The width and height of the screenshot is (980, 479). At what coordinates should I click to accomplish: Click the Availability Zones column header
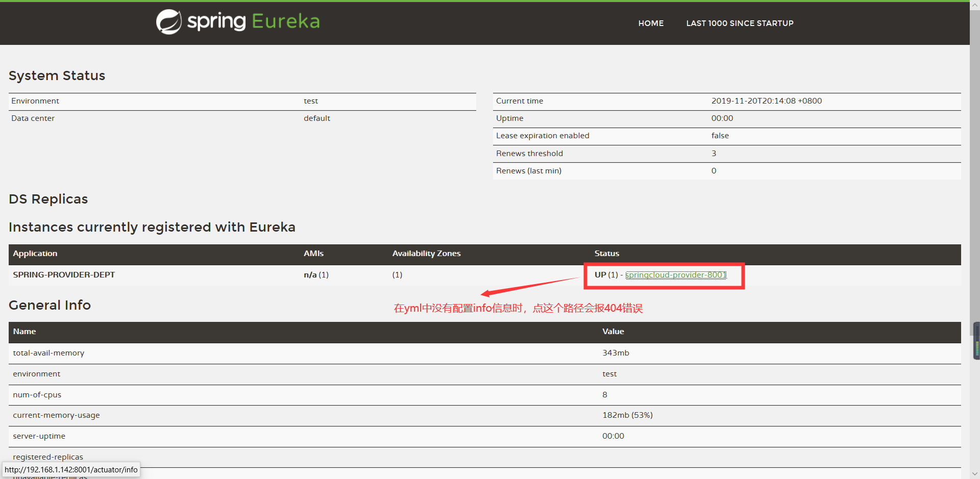click(x=426, y=254)
